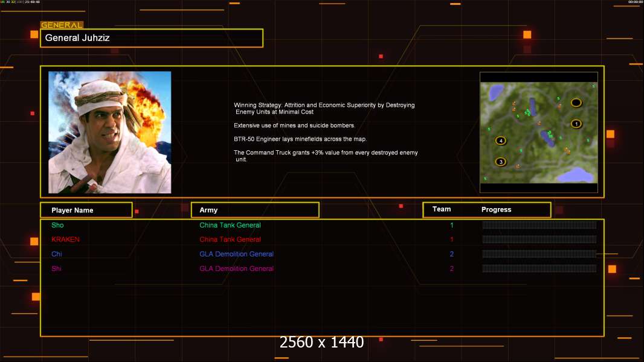Image resolution: width=644 pixels, height=362 pixels.
Task: Click Chi's team number 2
Action: (x=452, y=254)
